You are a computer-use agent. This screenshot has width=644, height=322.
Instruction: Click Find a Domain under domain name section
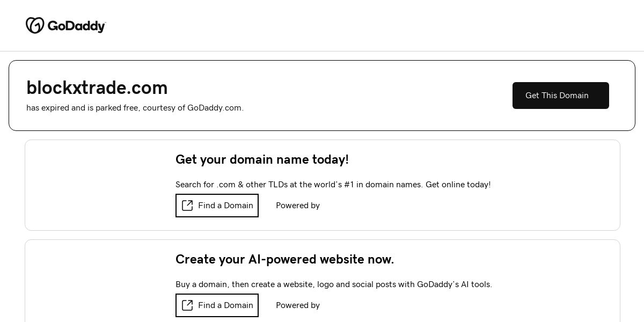(217, 206)
